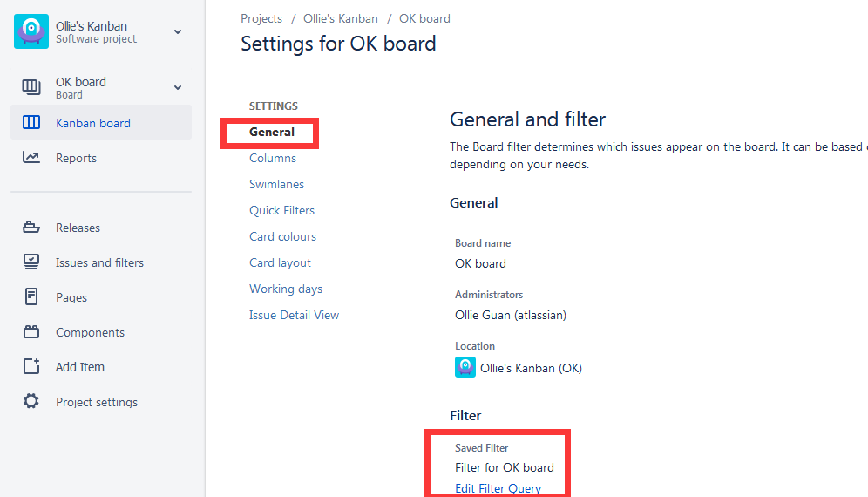Click the Ollie's Kanban (OK) location avatar
This screenshot has width=868, height=497.
(x=465, y=367)
